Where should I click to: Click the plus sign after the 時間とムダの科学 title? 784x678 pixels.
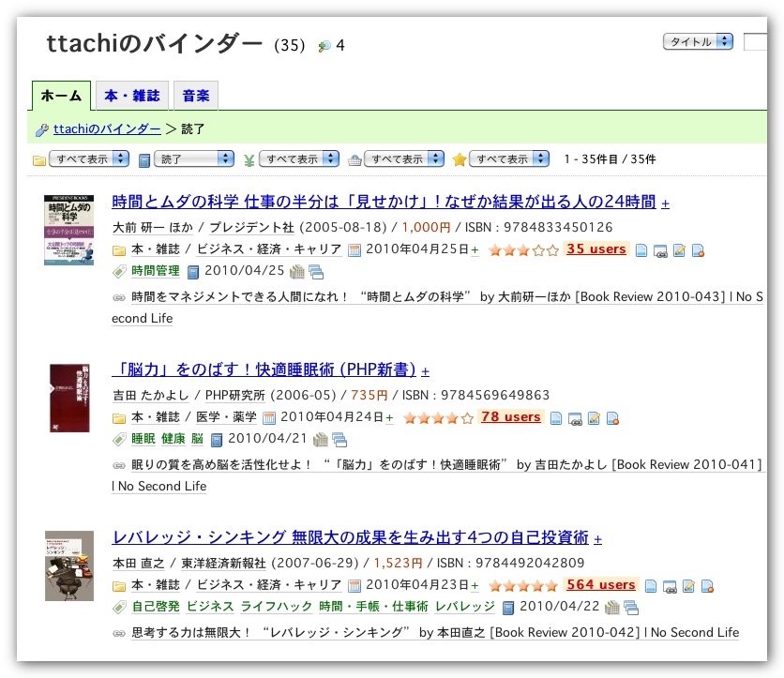pyautogui.click(x=665, y=203)
